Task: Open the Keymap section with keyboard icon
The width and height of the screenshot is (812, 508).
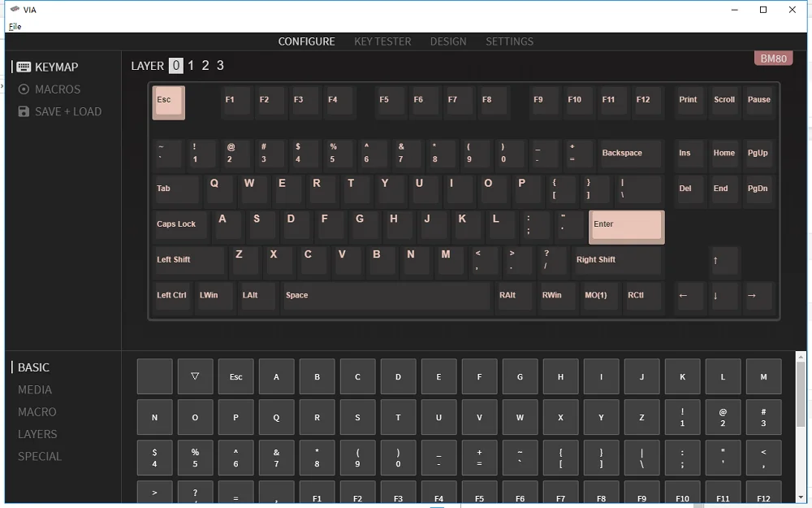Action: [x=48, y=67]
